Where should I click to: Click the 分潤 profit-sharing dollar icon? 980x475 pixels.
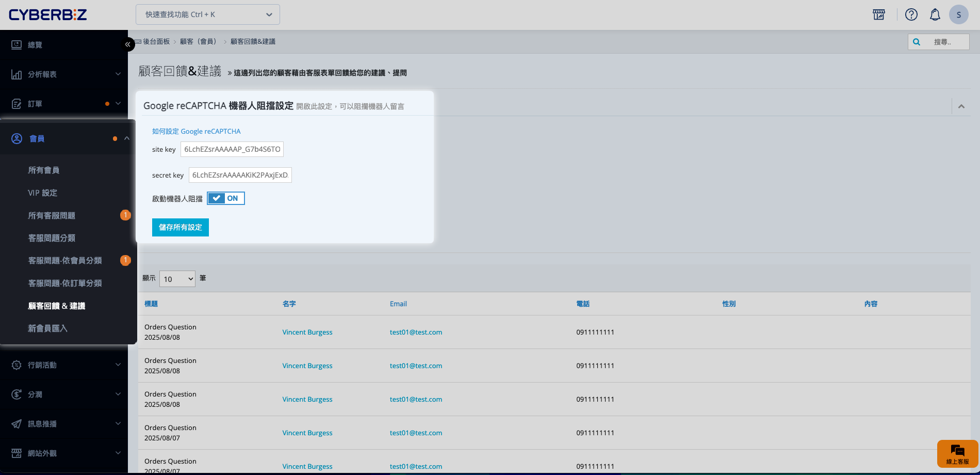pos(17,394)
